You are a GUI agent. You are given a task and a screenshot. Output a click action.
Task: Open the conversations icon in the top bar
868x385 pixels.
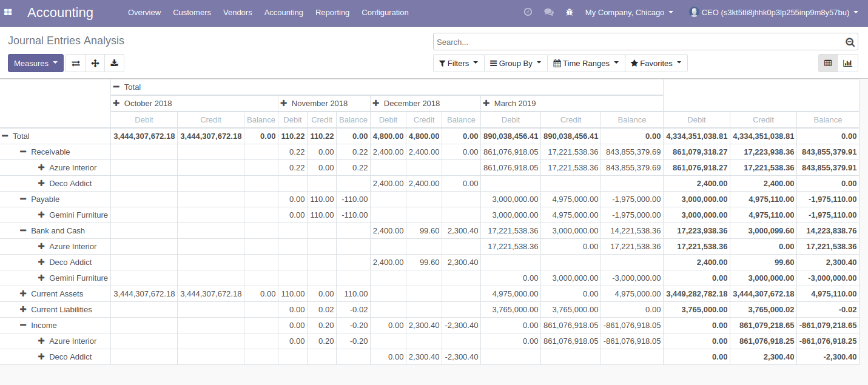coord(548,12)
